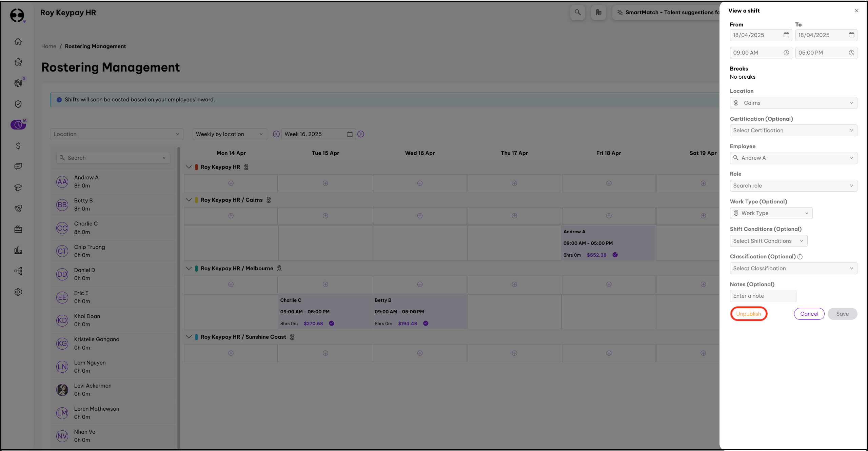
Task: Open the Select Certification dropdown
Action: point(793,130)
